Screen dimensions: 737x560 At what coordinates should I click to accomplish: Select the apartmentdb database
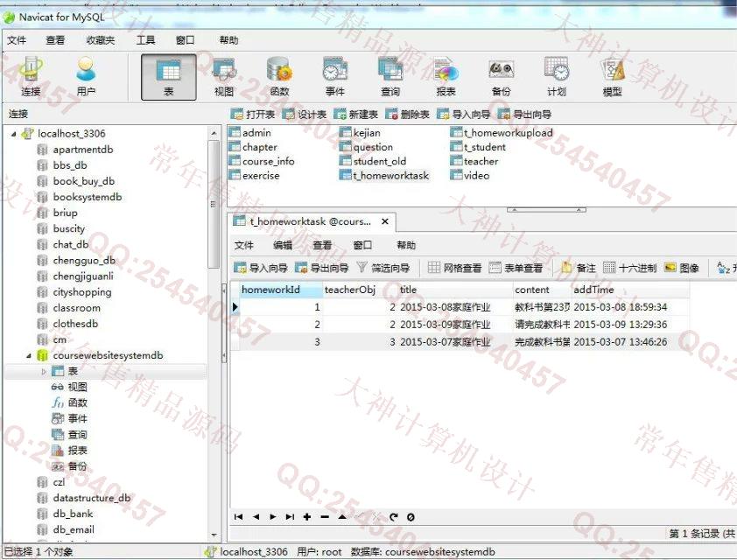point(75,150)
